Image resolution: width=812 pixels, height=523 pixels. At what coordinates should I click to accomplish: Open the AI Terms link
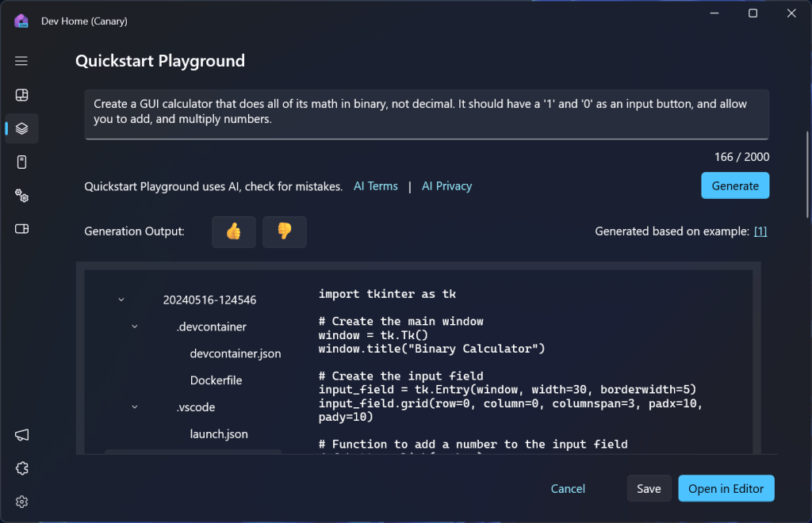(x=375, y=185)
